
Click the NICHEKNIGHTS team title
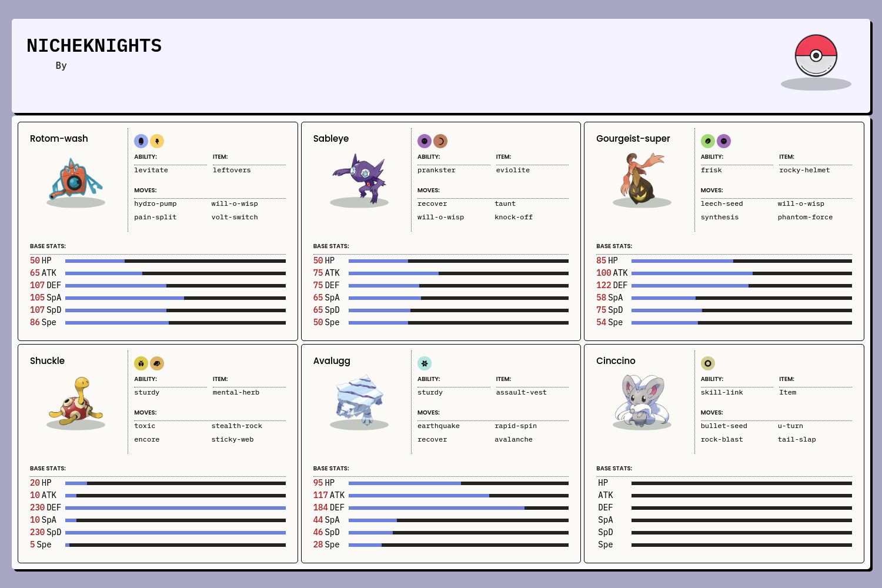94,46
